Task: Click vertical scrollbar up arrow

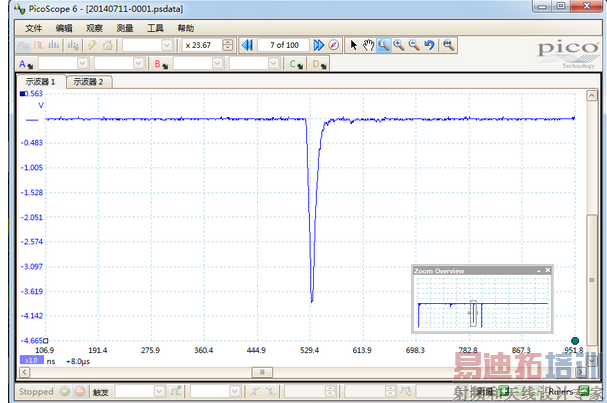Action: (592, 95)
